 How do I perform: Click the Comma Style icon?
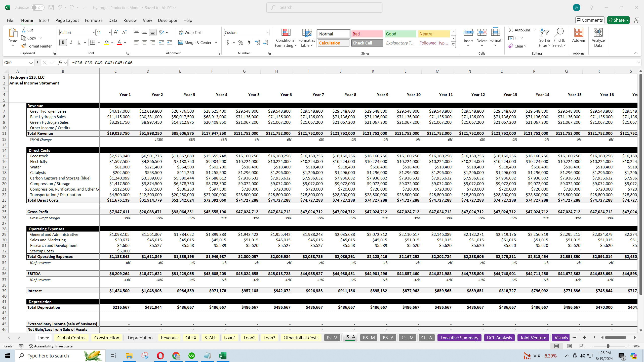(249, 42)
